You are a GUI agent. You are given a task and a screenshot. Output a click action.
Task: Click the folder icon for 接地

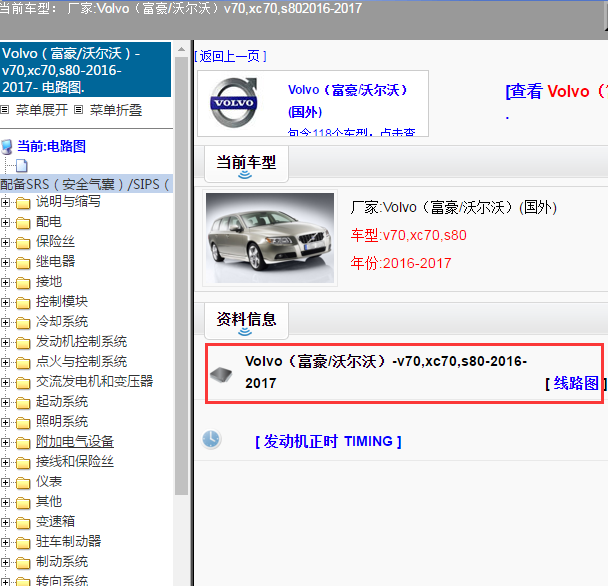(x=23, y=283)
